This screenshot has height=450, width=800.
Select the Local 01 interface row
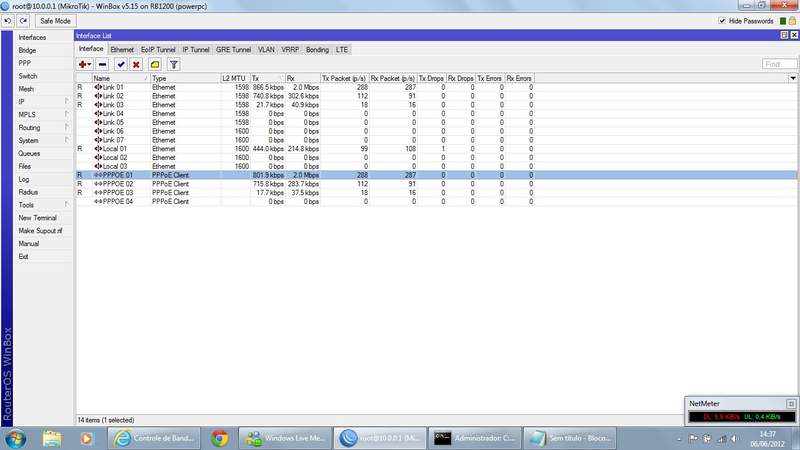(x=436, y=148)
